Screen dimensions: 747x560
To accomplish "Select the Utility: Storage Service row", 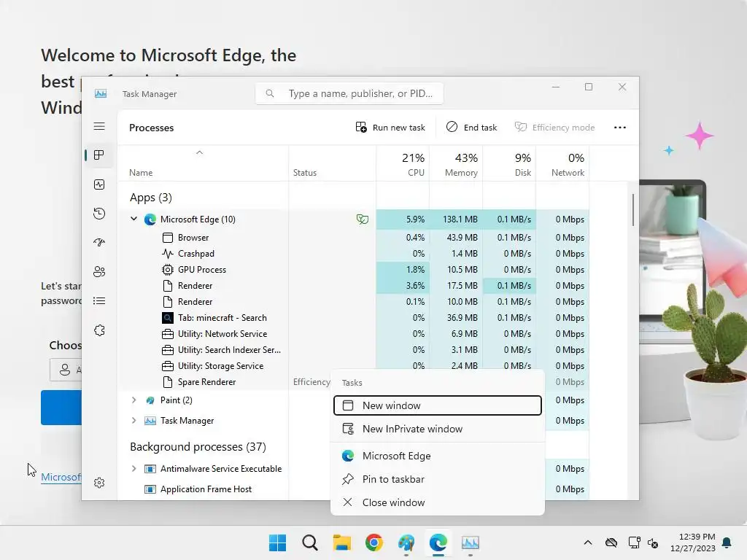I will (353, 366).
